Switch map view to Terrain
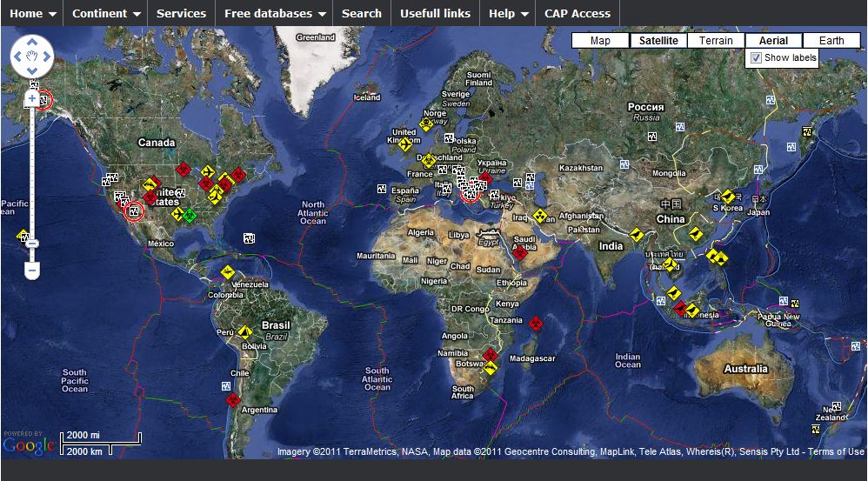This screenshot has height=481, width=868. (716, 41)
